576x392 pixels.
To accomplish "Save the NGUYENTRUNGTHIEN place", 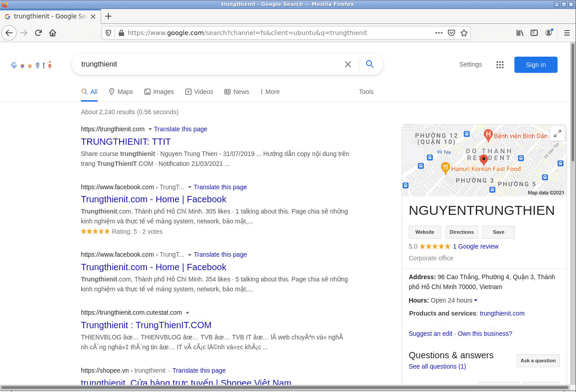I will coord(499,232).
